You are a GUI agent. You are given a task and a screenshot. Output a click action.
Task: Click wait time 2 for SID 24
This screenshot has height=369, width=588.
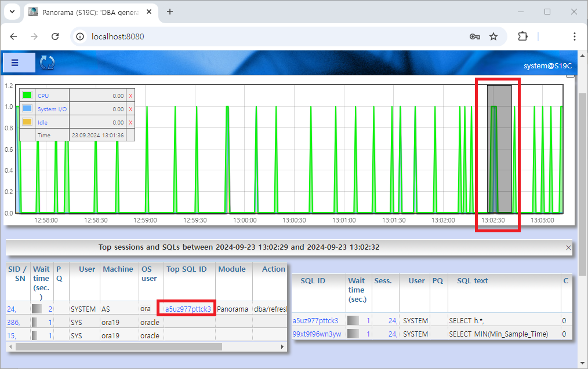pos(50,309)
